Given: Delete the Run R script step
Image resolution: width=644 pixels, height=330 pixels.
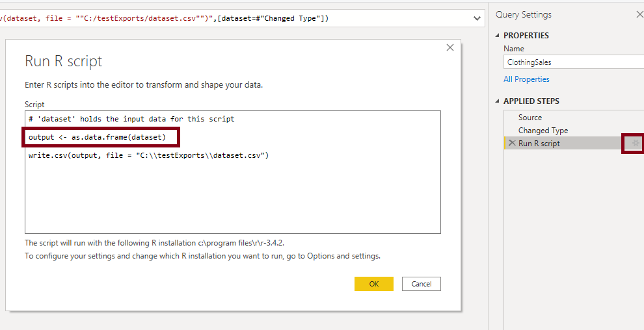Looking at the screenshot, I should [512, 143].
